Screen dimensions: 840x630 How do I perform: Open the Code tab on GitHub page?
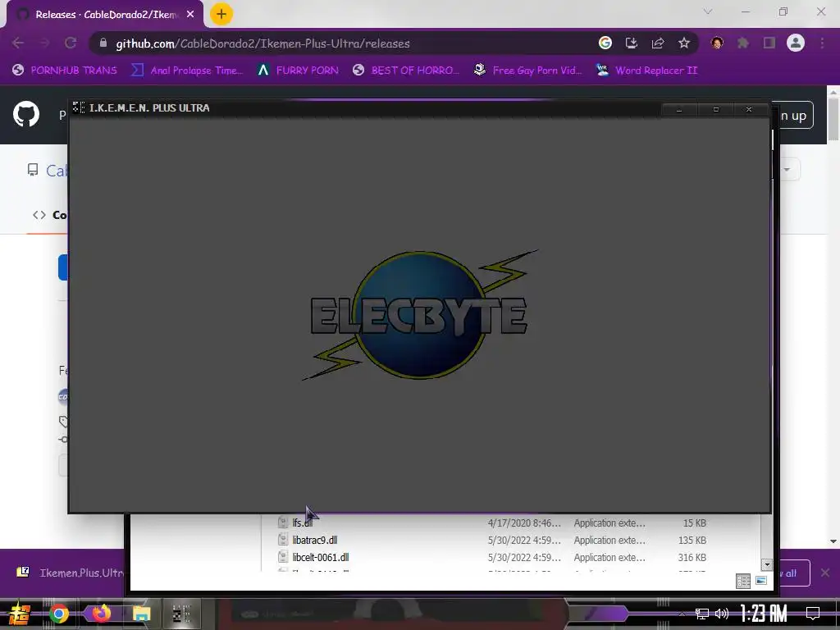[x=50, y=215]
